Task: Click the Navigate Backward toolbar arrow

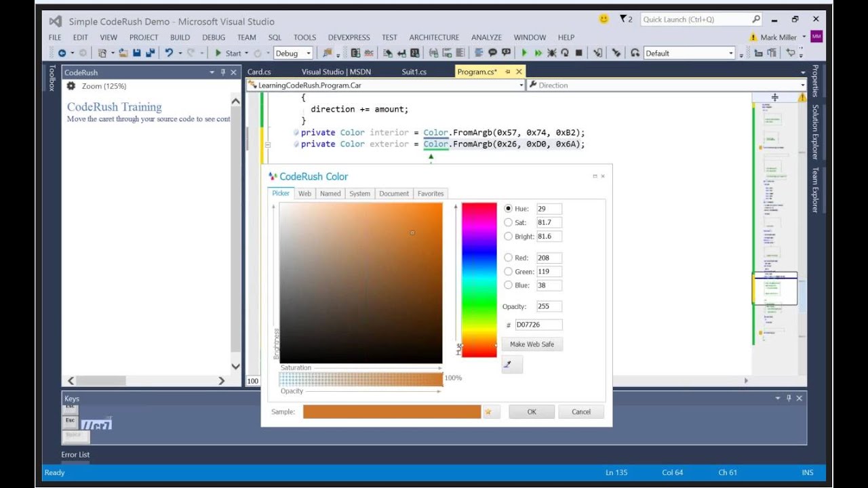Action: coord(62,53)
